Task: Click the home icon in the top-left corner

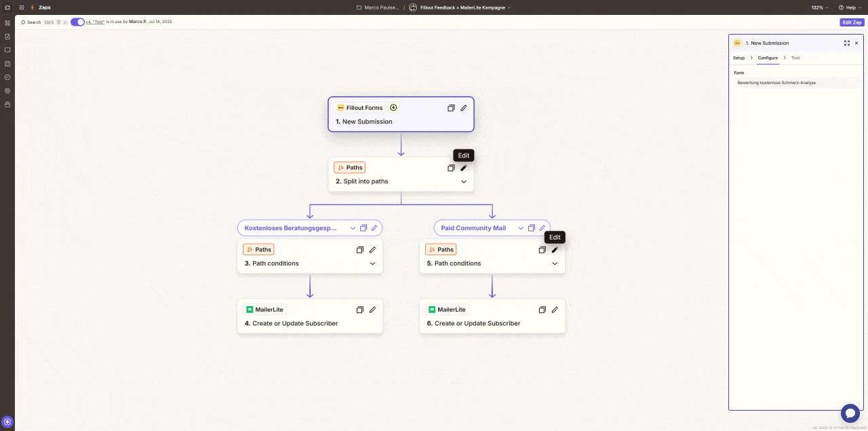Action: click(7, 7)
